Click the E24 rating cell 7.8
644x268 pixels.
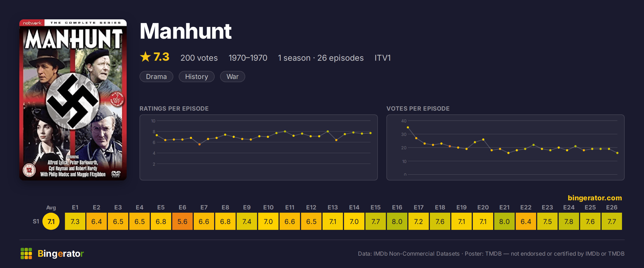(x=569, y=221)
